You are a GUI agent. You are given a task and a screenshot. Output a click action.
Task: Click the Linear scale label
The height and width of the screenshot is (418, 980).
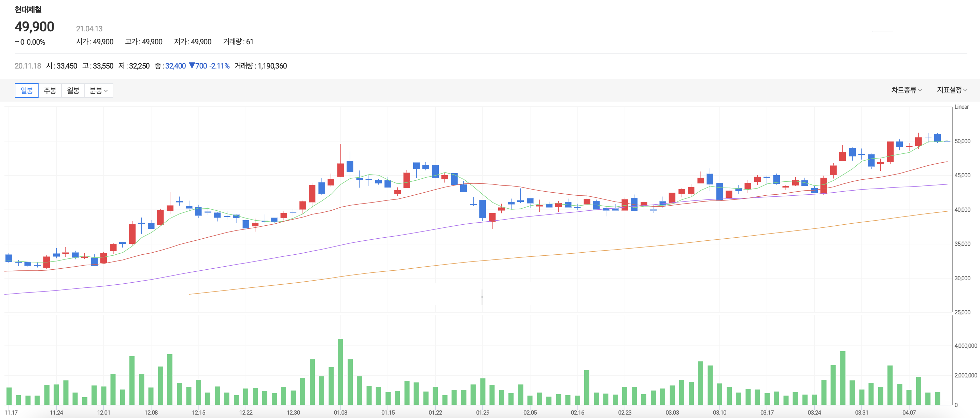point(961,107)
